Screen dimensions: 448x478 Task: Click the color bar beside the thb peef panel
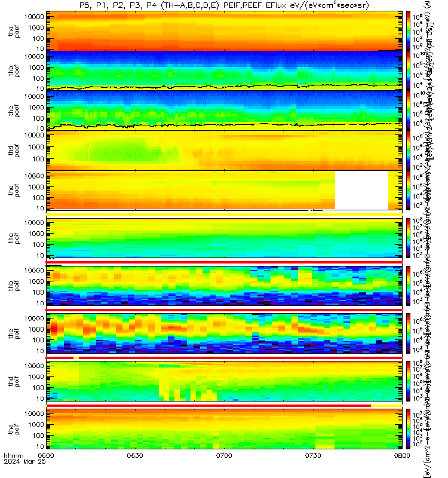point(408,71)
